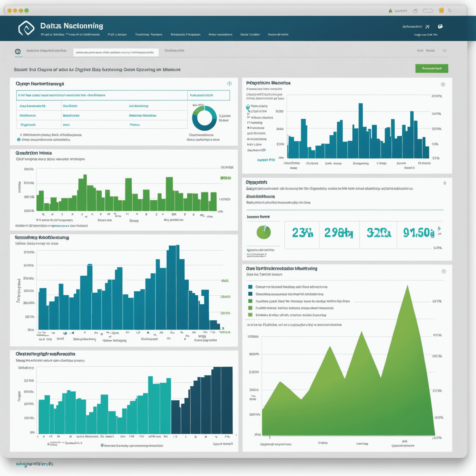
Task: Click the pill-shaped icon in the title bar
Action: [x=428, y=11]
